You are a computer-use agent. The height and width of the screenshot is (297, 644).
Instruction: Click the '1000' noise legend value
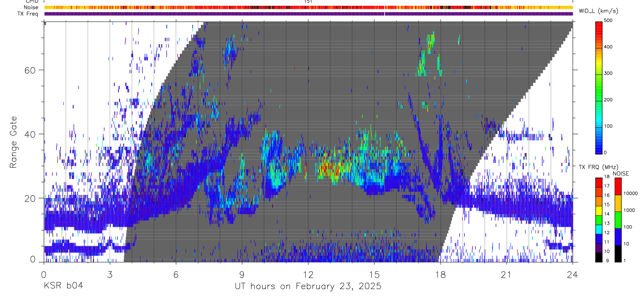(630, 210)
